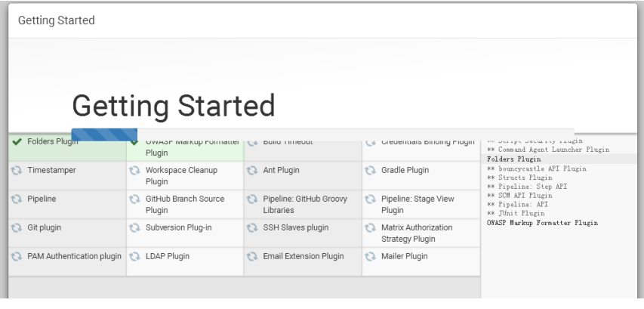This screenshot has width=644, height=309.
Task: Click the green checkmark beside Folders Plugin
Action: pyautogui.click(x=17, y=141)
